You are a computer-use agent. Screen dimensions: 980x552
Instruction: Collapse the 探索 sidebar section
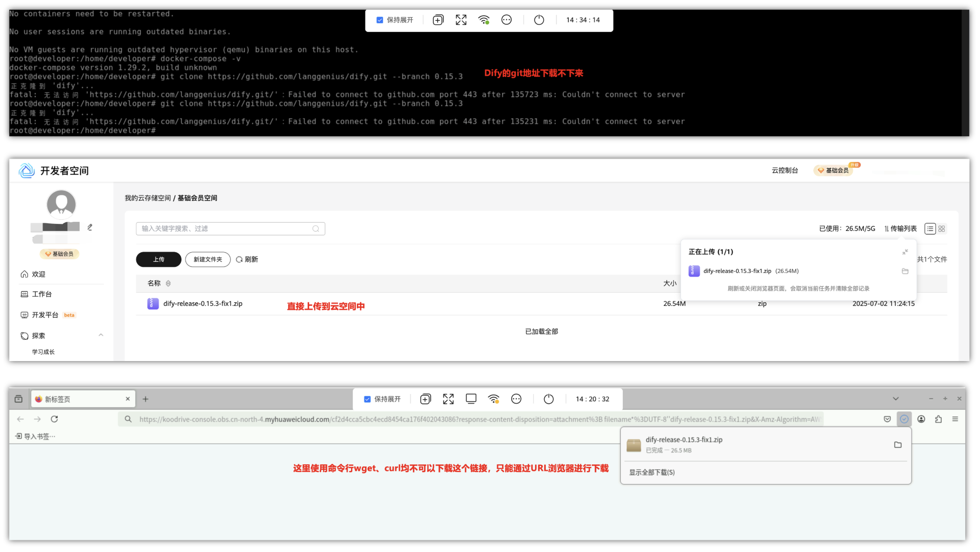101,335
